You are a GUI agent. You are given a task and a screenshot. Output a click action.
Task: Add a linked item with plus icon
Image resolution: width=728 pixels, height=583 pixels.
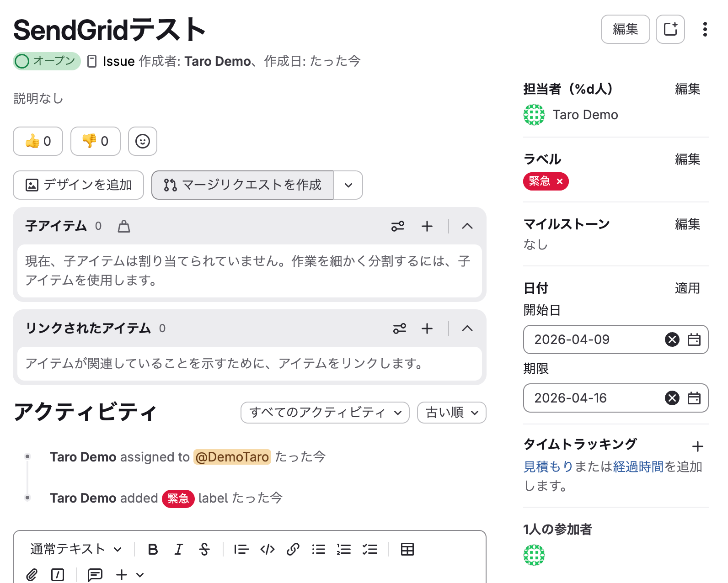427,329
